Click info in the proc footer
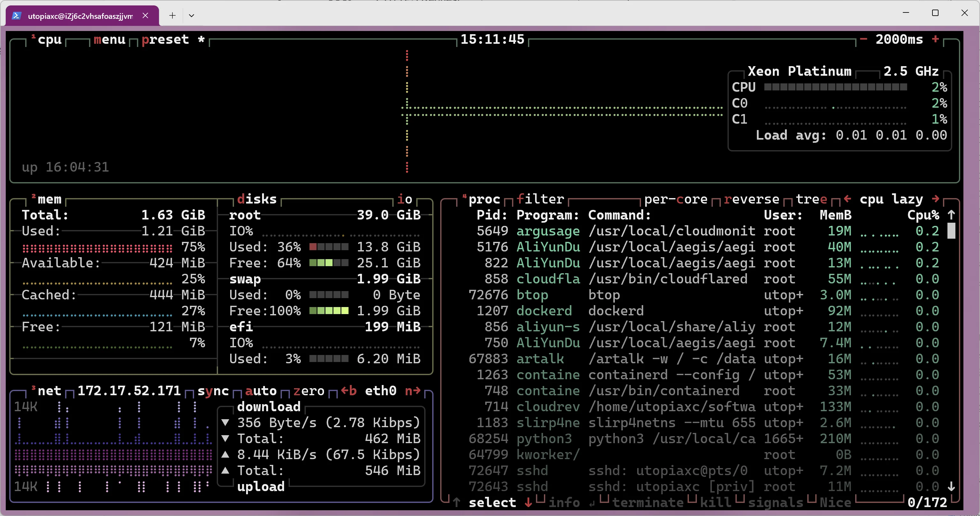 (x=564, y=502)
